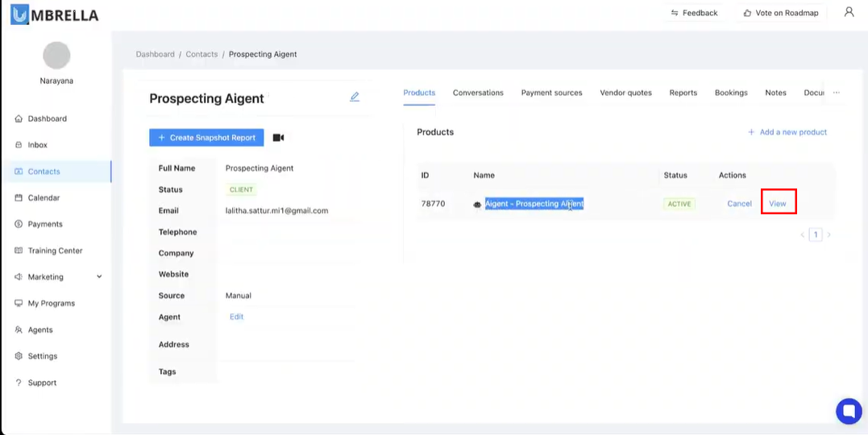
Task: Click the email lalitha.sattur.mi1@gmail.com
Action: point(276,211)
